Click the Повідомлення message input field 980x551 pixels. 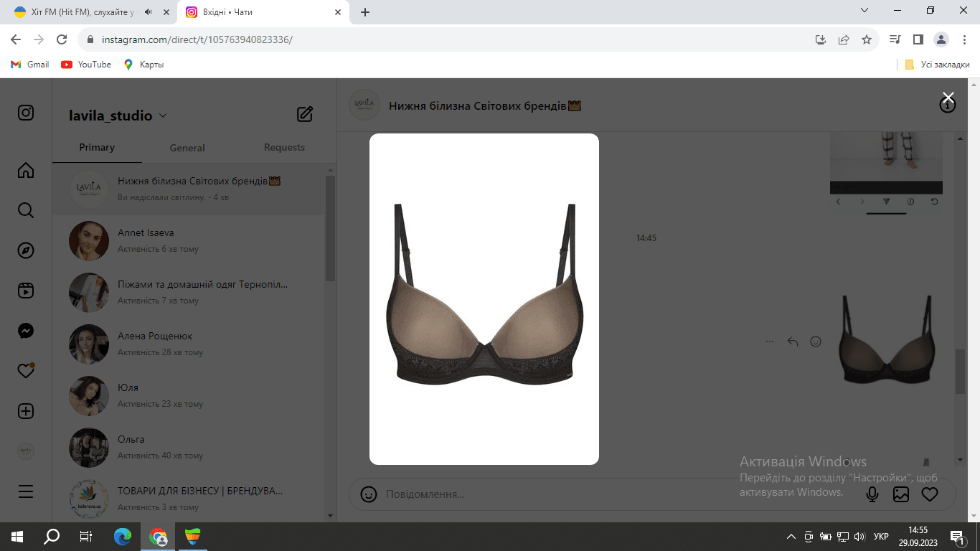(x=617, y=494)
